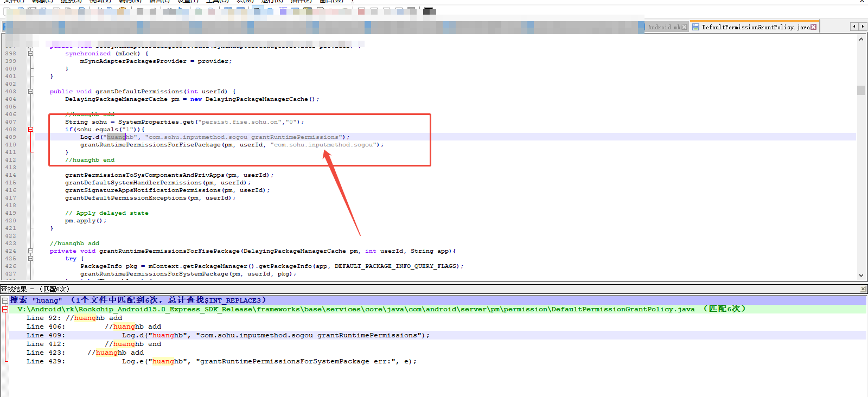Open search result Line 409 Log.d entry

(228, 335)
